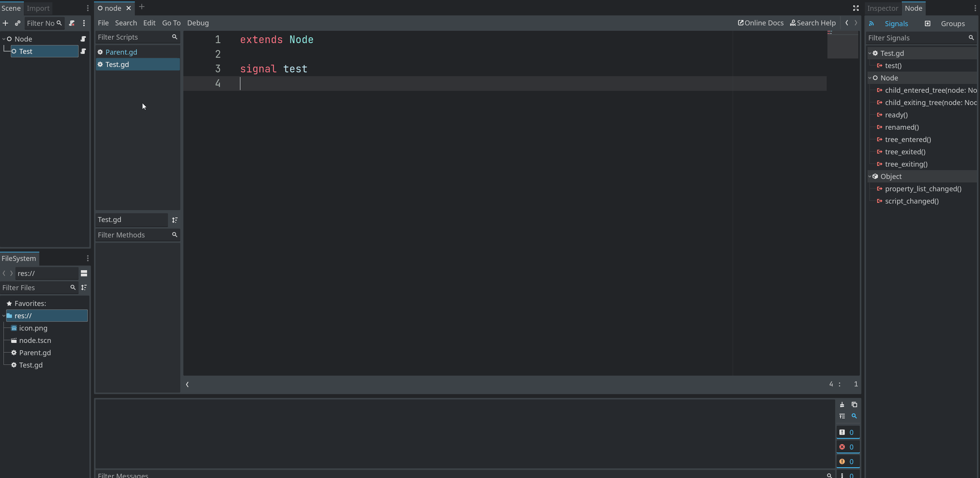
Task: Instance a child scene in the Scene panel
Action: click(18, 23)
